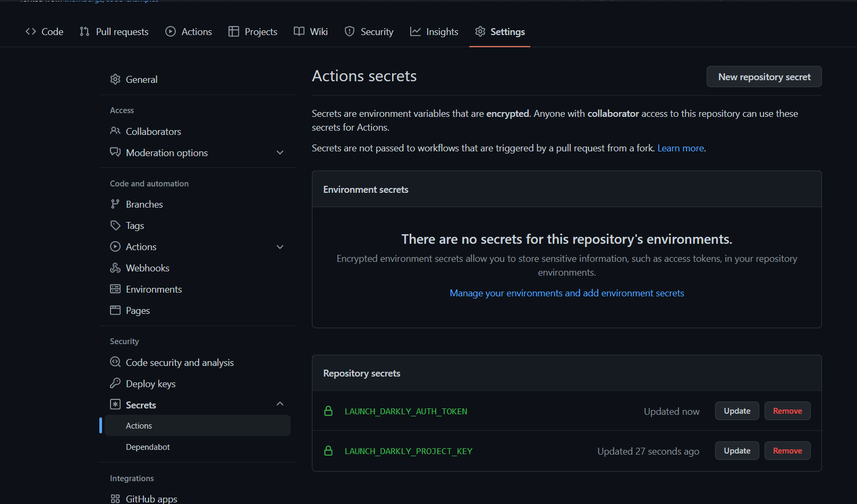
Task: Click the Tags label icon
Action: [115, 225]
